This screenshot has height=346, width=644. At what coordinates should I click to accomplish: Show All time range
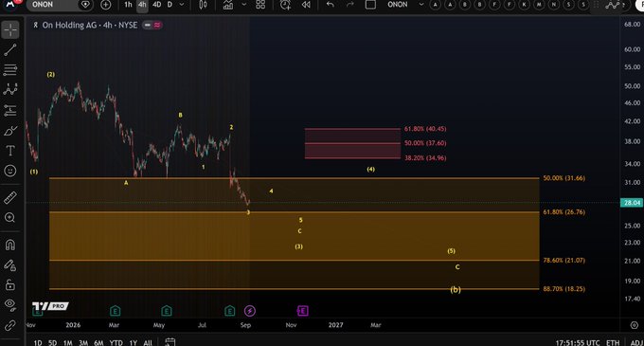pos(148,342)
